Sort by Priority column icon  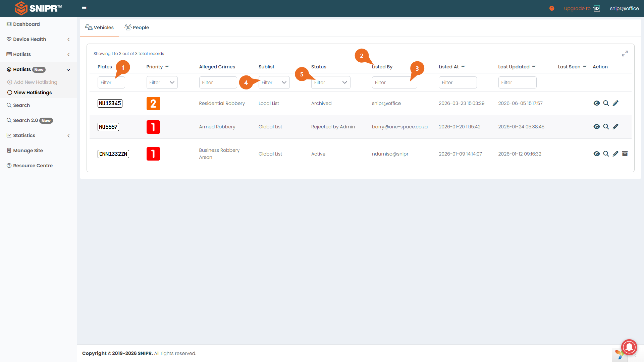(x=167, y=67)
